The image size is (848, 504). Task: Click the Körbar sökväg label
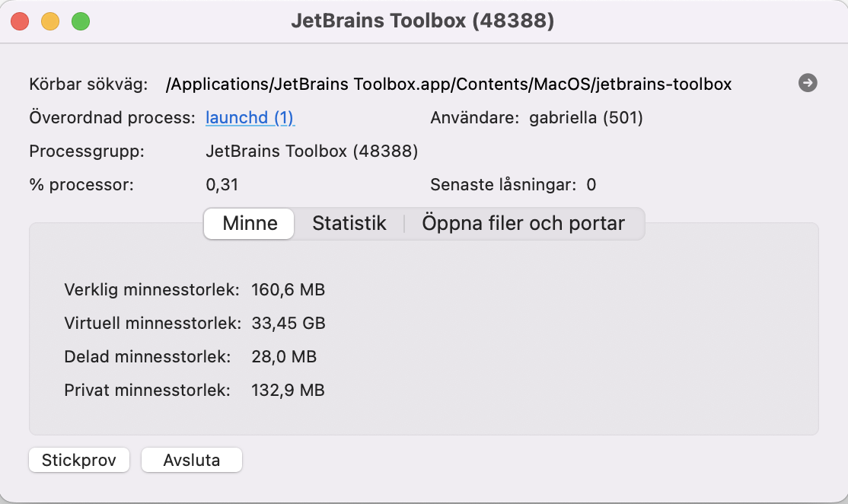click(x=89, y=85)
